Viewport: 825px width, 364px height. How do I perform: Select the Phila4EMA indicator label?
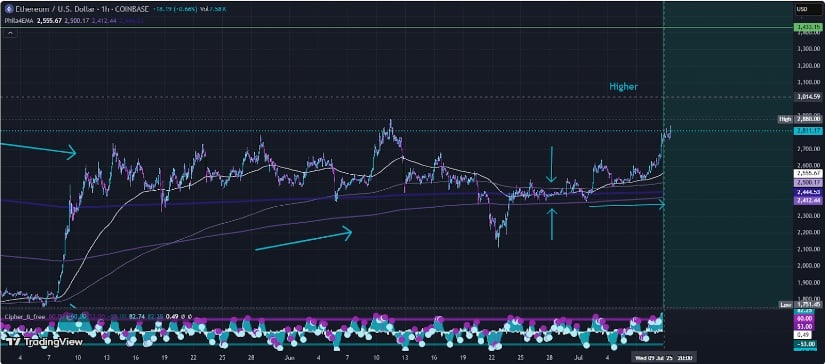pos(19,21)
